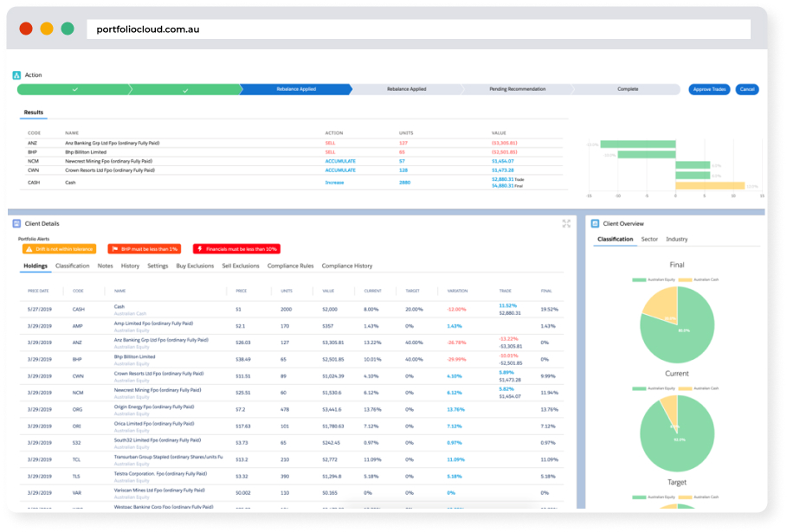Click the TCL code in Holdings
Viewport: 787px width, 532px height.
76,460
